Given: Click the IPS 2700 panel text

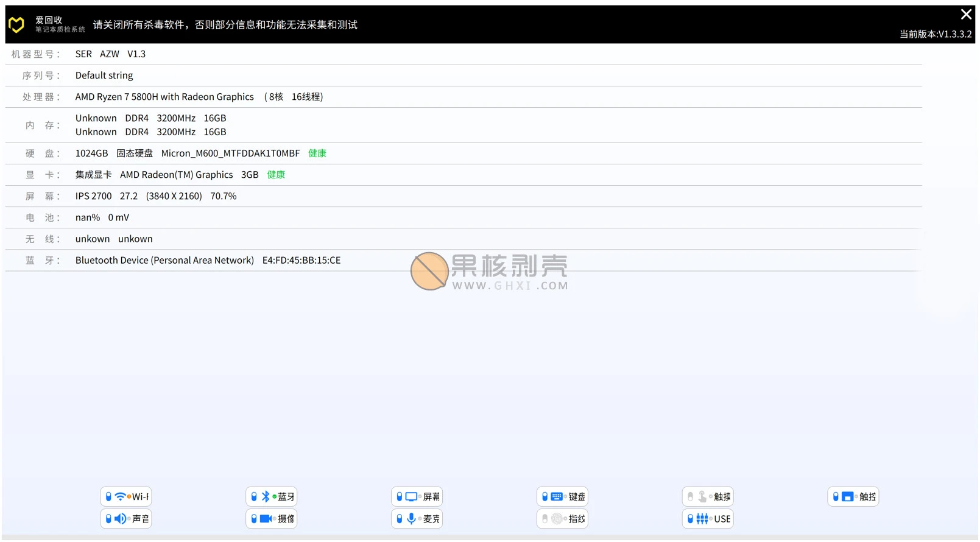Looking at the screenshot, I should pos(93,196).
